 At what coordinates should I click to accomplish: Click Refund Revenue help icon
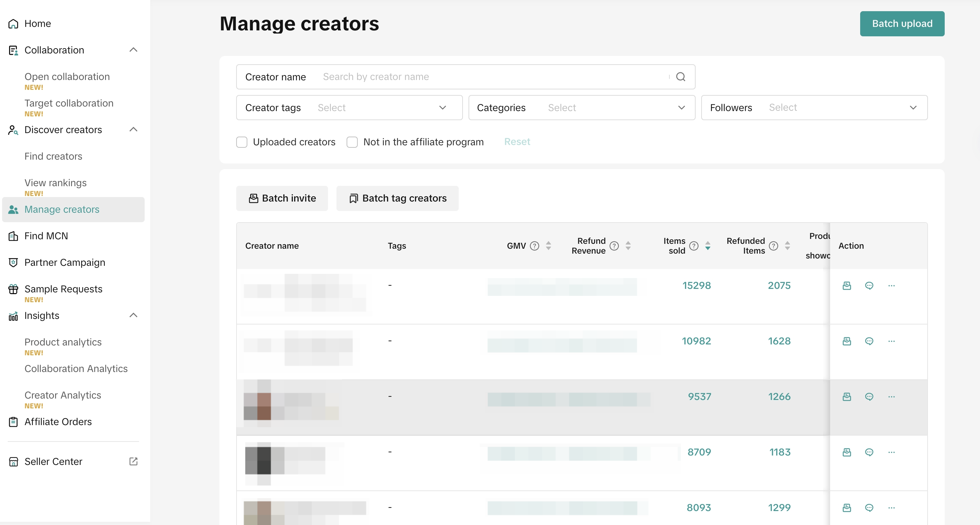click(x=614, y=246)
